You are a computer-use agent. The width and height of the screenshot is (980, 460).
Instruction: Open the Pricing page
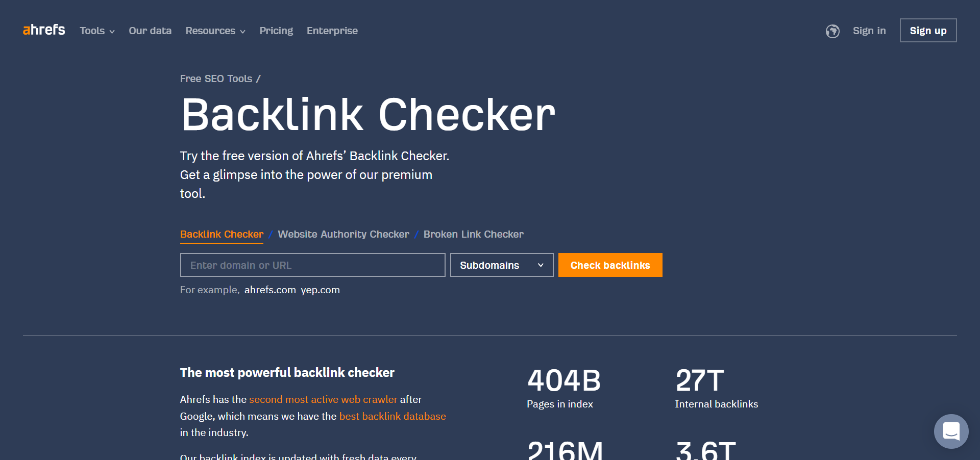[276, 31]
